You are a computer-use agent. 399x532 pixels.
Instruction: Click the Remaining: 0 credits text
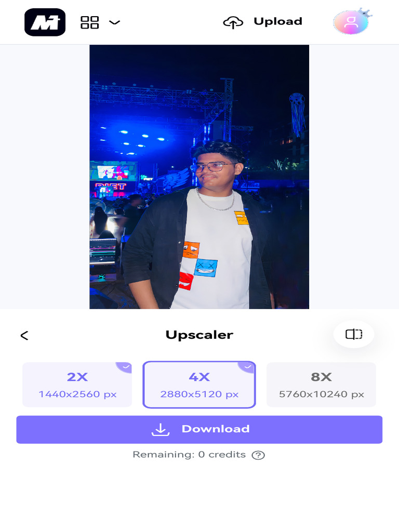click(x=189, y=455)
